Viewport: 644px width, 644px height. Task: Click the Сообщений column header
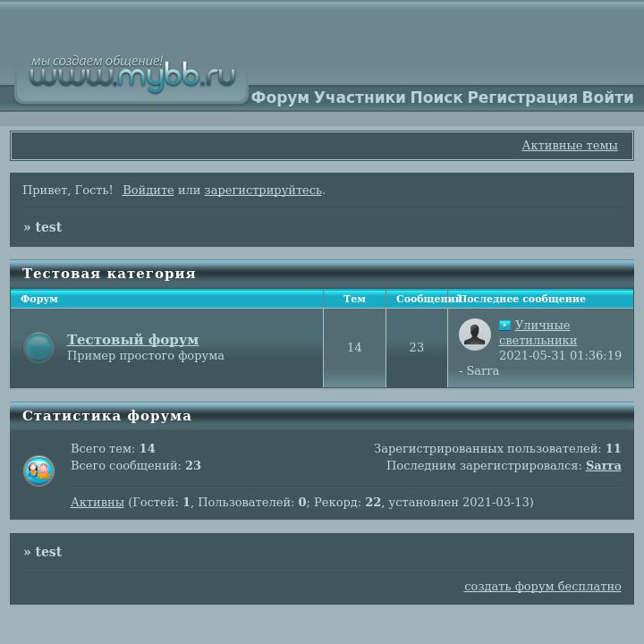(417, 299)
